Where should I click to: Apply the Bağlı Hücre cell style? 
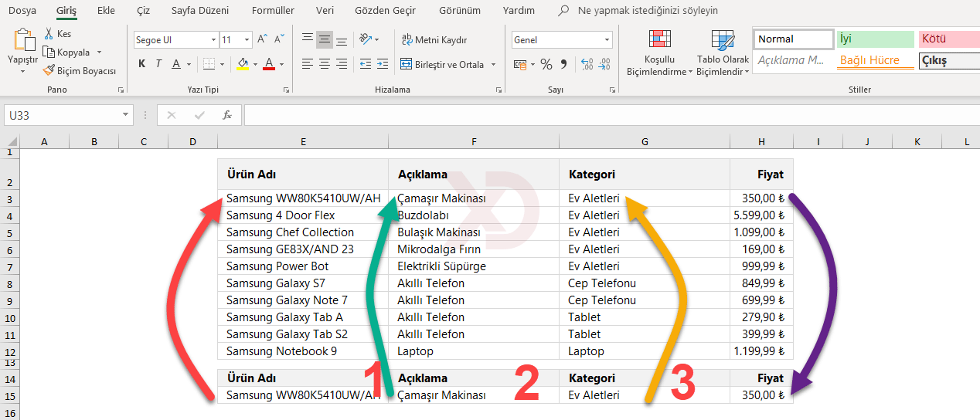[x=876, y=60]
